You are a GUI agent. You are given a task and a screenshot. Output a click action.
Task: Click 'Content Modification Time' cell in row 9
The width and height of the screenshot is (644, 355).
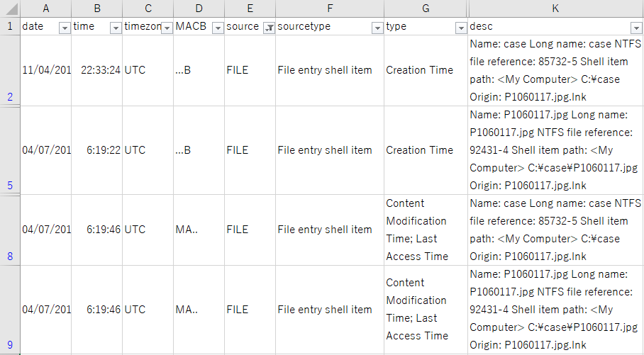pos(426,310)
